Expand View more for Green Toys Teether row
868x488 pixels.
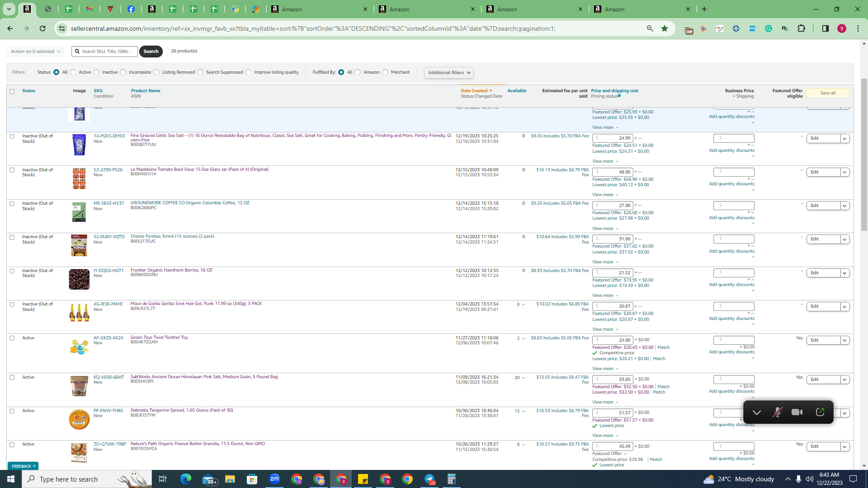pos(605,369)
